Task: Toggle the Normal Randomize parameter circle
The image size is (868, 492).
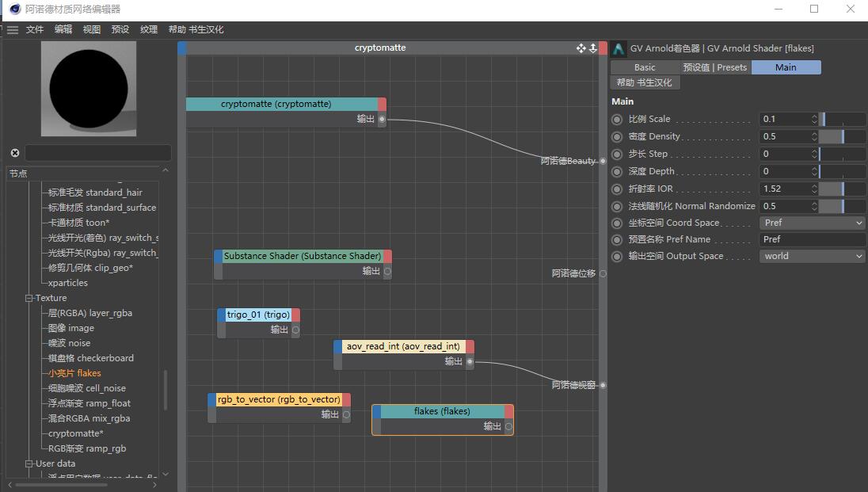Action: point(617,207)
